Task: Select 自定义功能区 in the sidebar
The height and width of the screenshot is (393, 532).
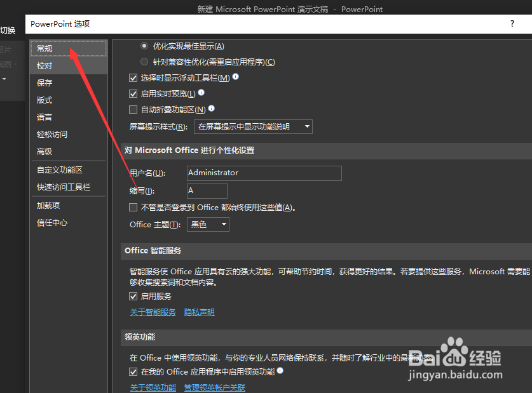Action: (x=69, y=170)
